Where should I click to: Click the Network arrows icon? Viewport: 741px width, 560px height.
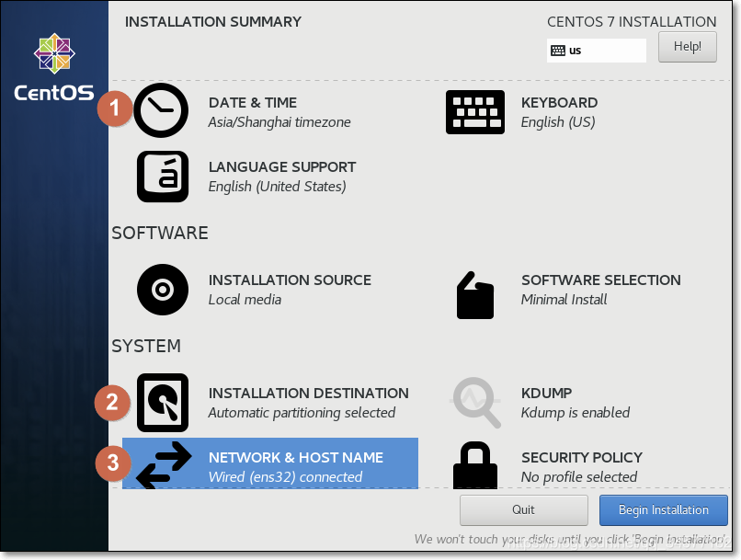[x=164, y=464]
